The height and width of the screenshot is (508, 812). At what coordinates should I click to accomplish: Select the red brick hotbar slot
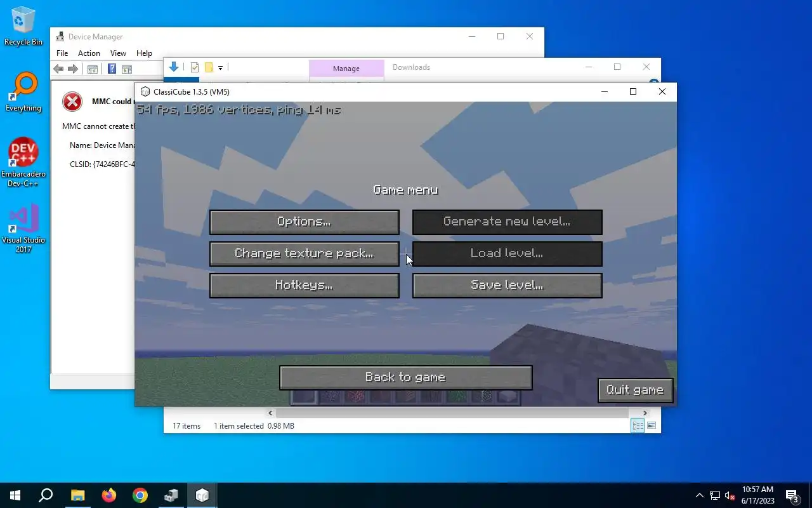(355, 398)
